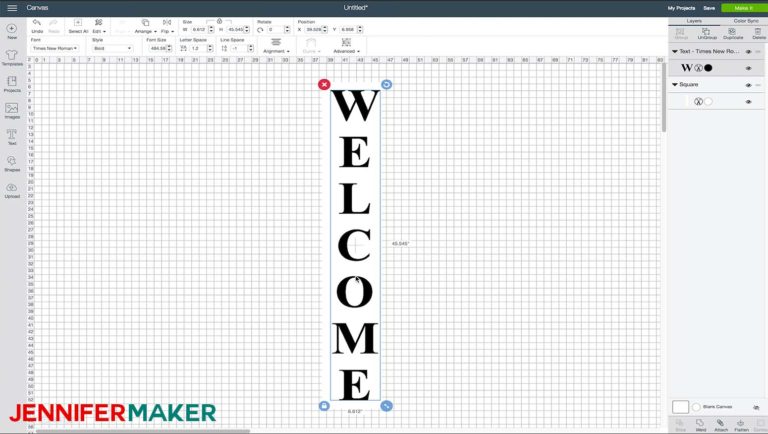Click the red delete handle on the text

(x=324, y=85)
